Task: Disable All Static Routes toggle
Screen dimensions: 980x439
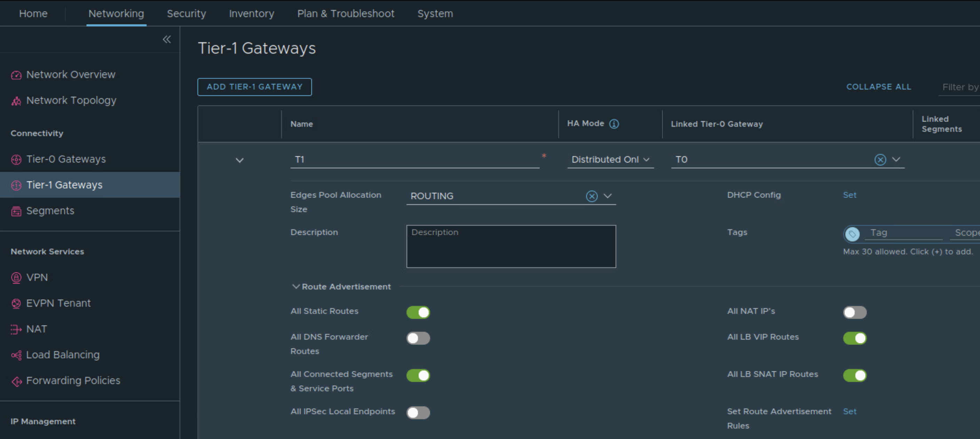Action: pos(418,312)
